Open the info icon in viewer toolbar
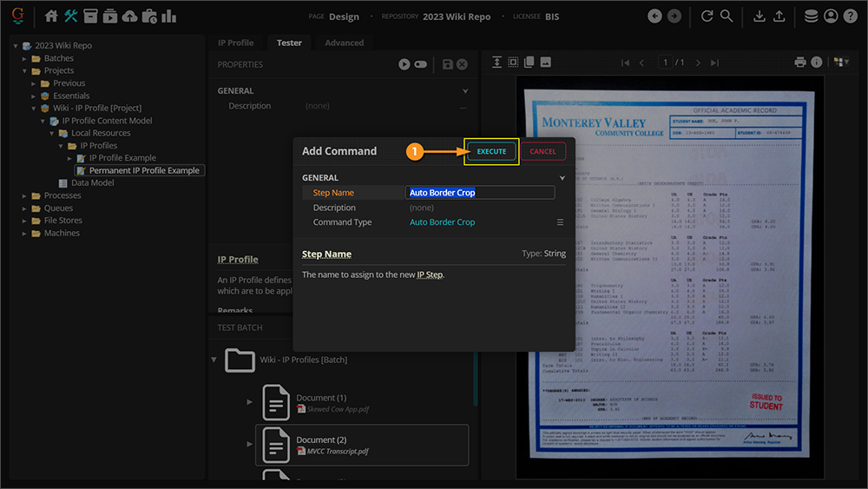This screenshot has width=868, height=489. tap(817, 62)
